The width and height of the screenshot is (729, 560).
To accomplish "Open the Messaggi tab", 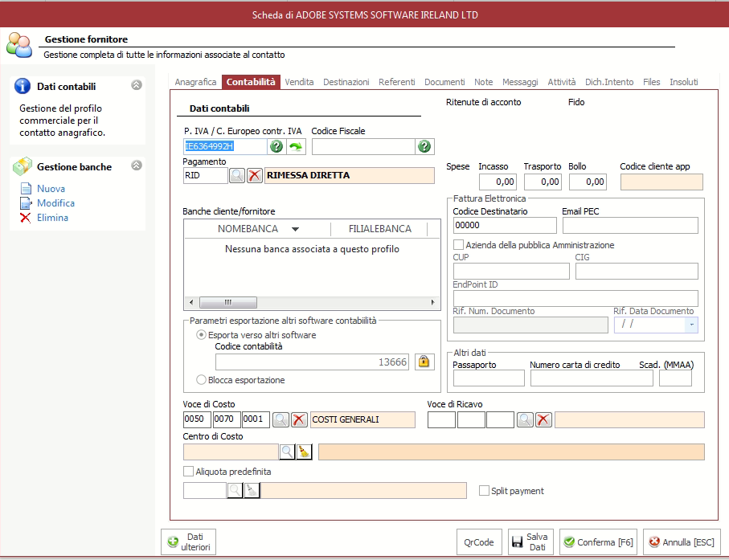I will (x=520, y=82).
